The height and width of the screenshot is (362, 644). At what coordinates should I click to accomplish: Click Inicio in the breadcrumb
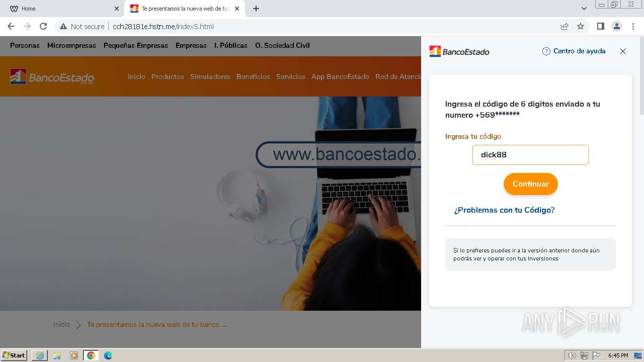(x=61, y=325)
